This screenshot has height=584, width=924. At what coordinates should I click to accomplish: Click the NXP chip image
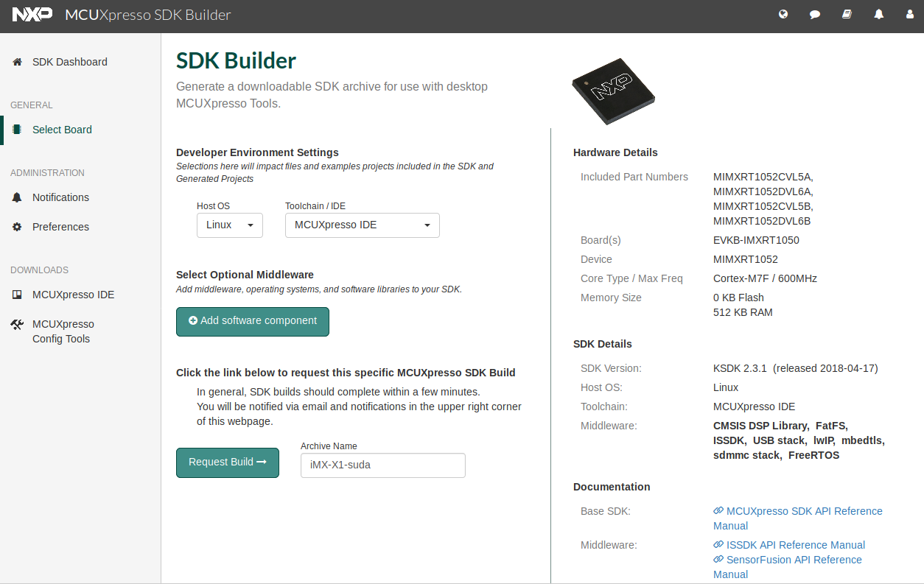(613, 91)
